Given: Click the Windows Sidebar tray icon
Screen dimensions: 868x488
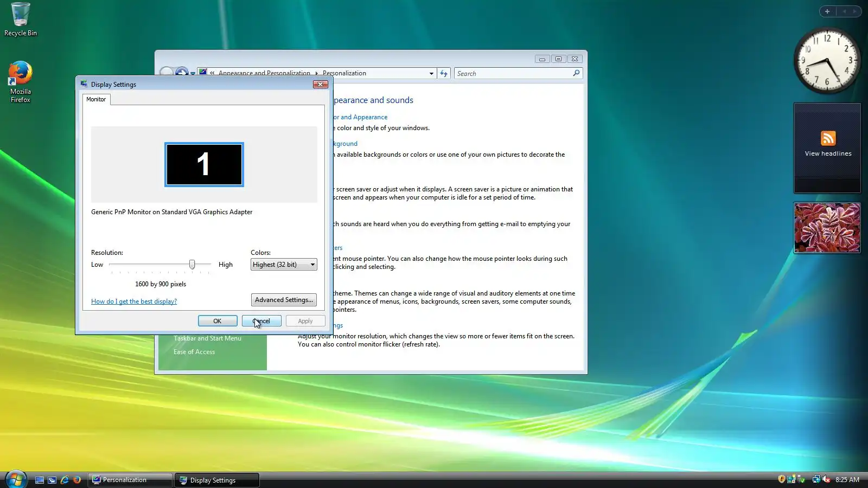Looking at the screenshot, I should coord(792,479).
